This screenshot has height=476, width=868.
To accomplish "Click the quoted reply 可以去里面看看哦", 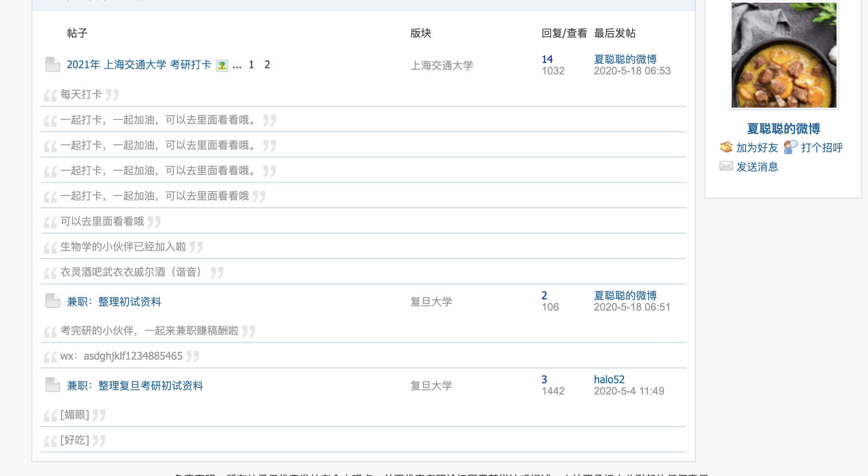I will pos(102,221).
